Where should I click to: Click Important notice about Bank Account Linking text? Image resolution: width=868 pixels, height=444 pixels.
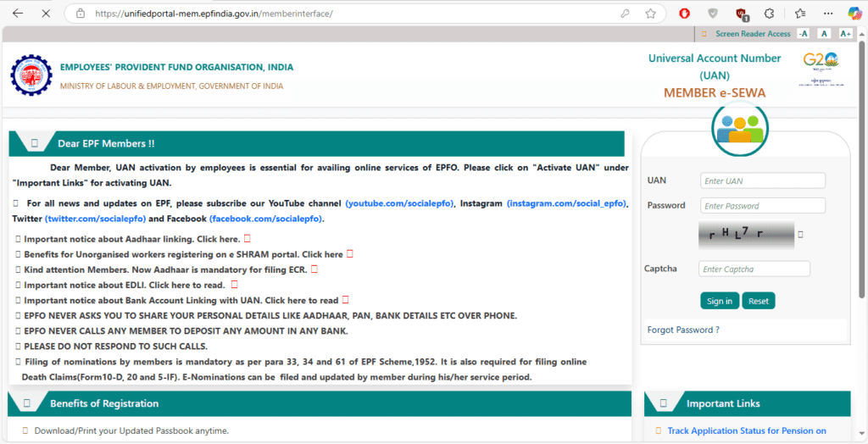point(181,301)
